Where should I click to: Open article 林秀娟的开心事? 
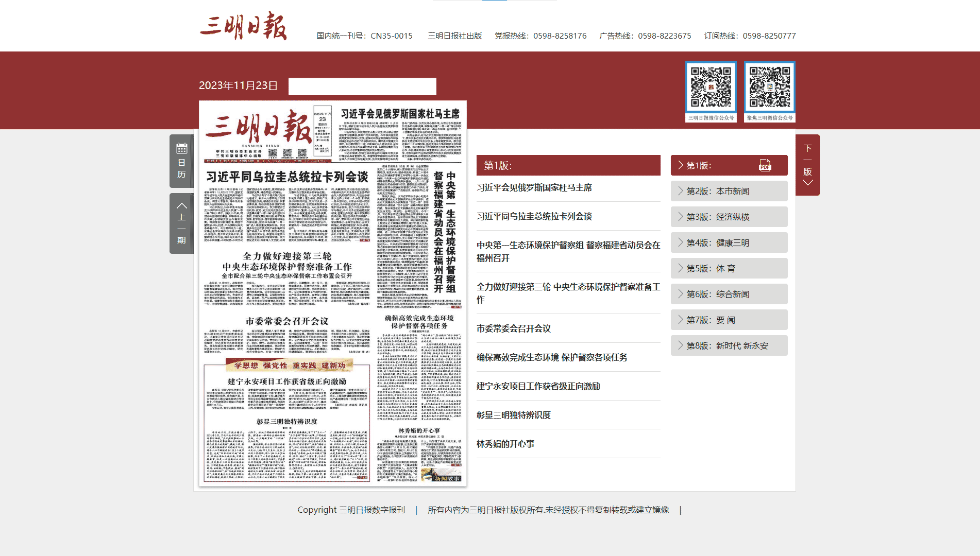tap(505, 444)
